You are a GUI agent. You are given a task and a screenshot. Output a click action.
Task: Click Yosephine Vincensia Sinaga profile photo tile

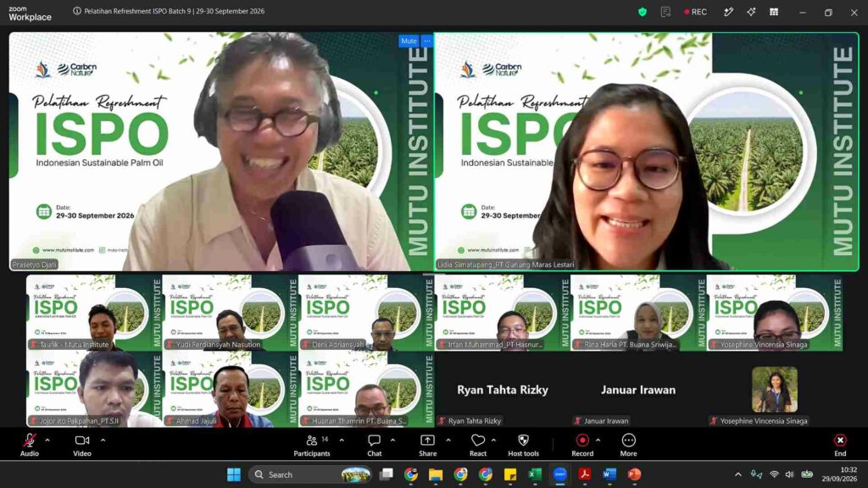[x=775, y=390]
